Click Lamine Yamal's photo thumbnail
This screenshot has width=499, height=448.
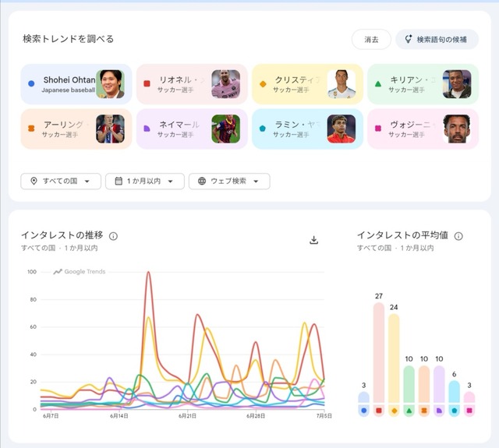[342, 129]
